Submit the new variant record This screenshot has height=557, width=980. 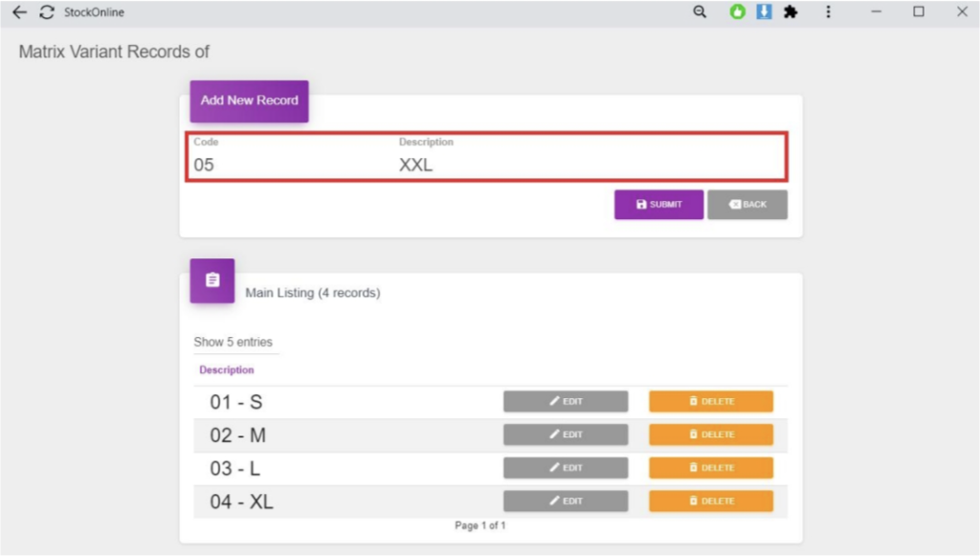(658, 205)
